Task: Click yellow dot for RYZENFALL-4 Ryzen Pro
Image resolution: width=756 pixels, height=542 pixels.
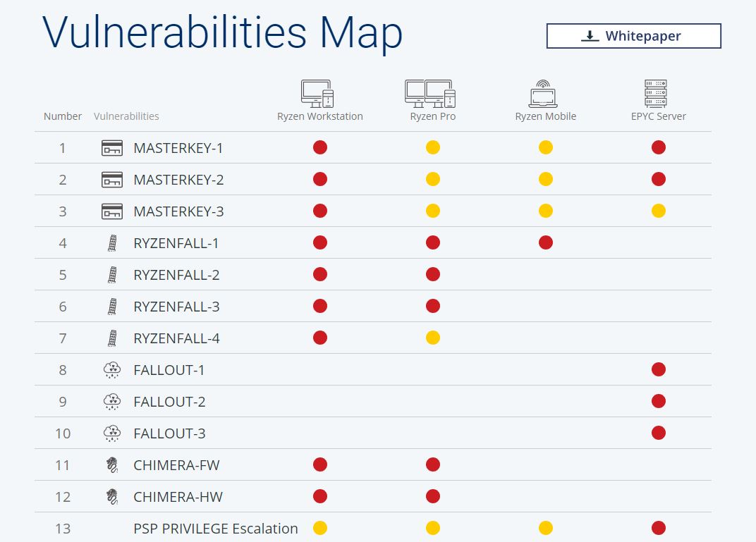Action: tap(433, 338)
